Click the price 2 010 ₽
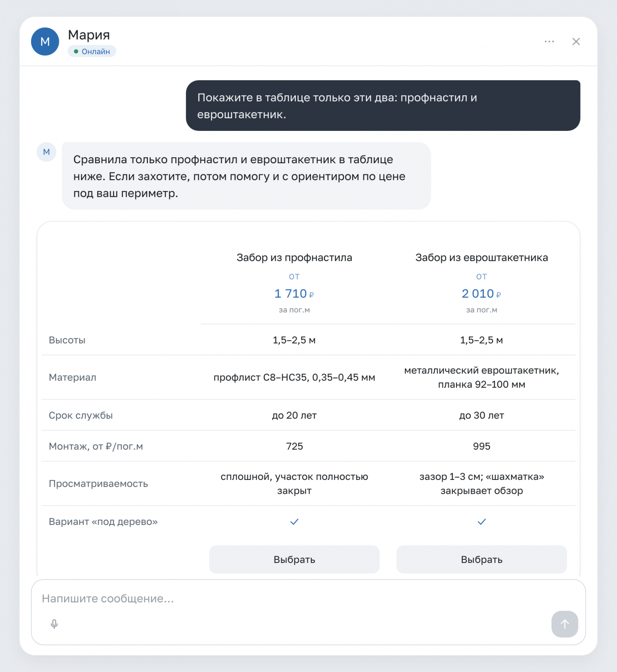617x672 pixels. coord(481,294)
